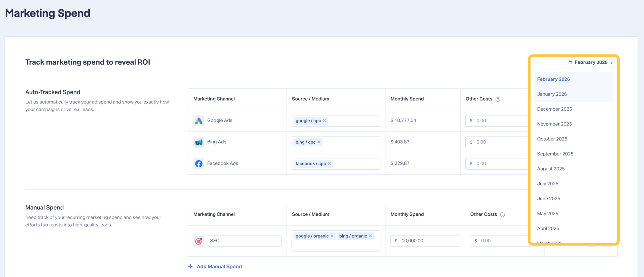Remove the facebook / cpc tag
The image size is (644, 277).
[x=329, y=164]
